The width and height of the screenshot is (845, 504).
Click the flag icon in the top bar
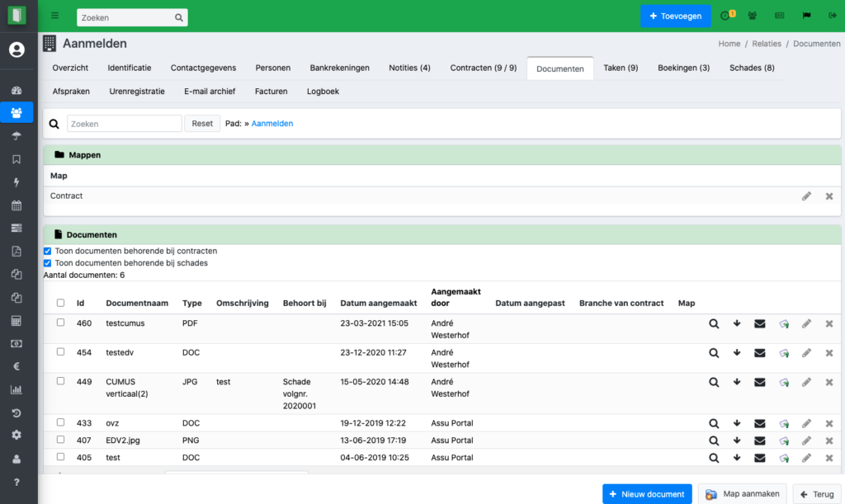[806, 16]
